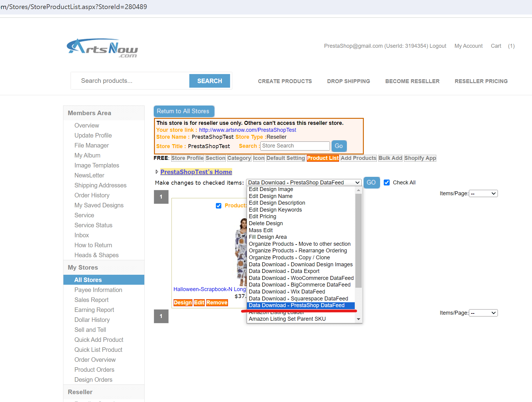Screen dimensions: 532x402
Task: Select Edit Design Name option
Action: [301, 196]
